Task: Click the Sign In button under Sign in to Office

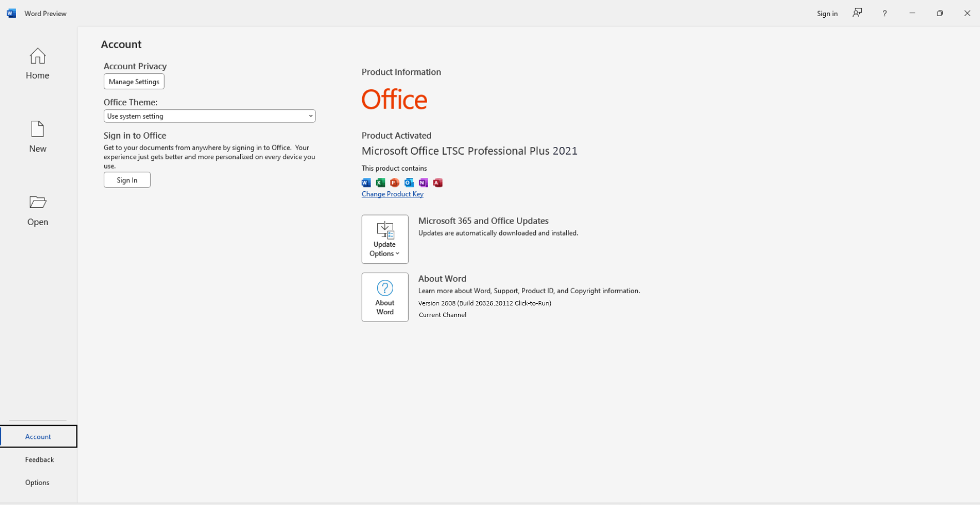Action: tap(127, 180)
